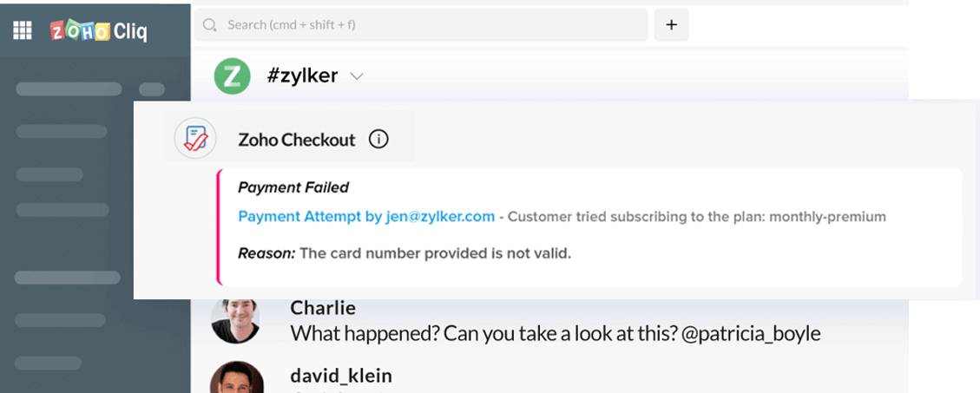Click the Zoho Cliq logo

[98, 31]
